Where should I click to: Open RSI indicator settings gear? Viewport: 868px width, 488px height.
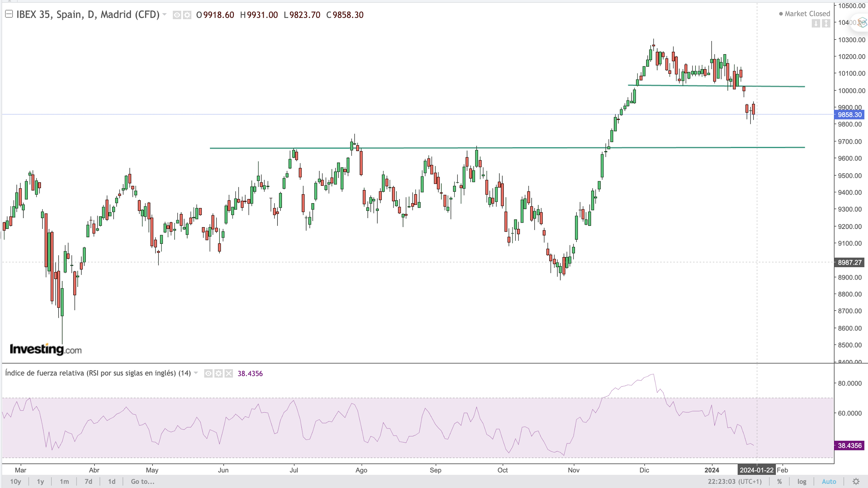(218, 373)
